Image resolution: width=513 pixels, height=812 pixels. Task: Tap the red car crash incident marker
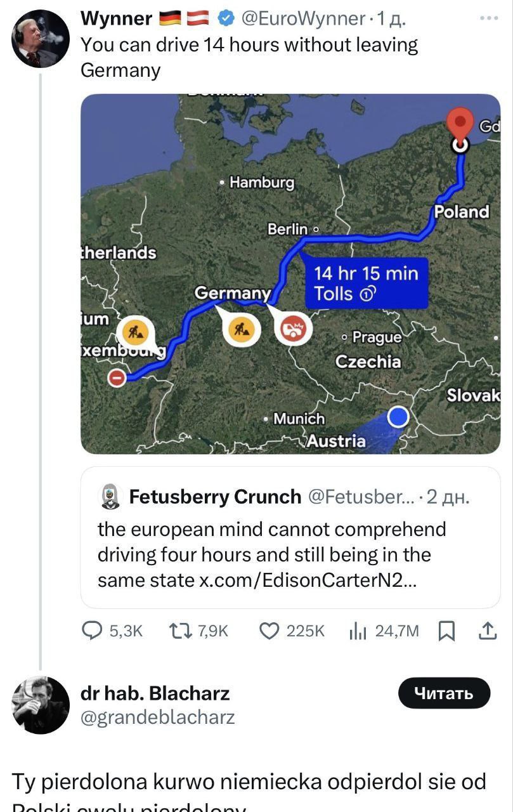292,329
